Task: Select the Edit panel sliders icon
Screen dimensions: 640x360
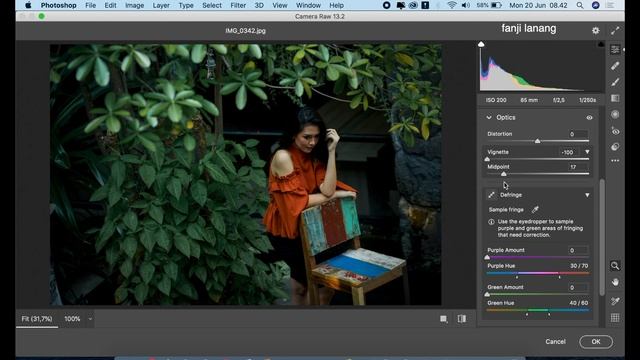Action: [615, 49]
